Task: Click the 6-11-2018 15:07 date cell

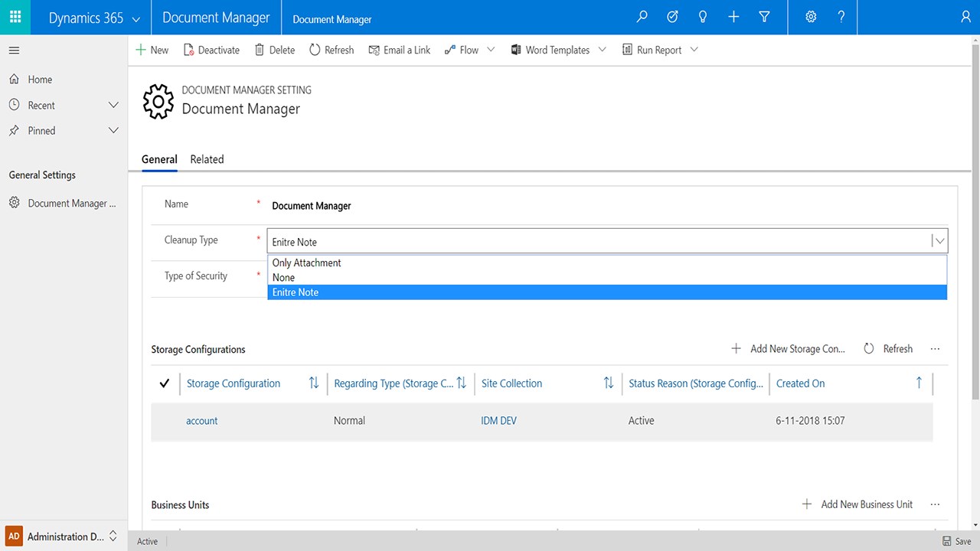Action: click(x=810, y=421)
